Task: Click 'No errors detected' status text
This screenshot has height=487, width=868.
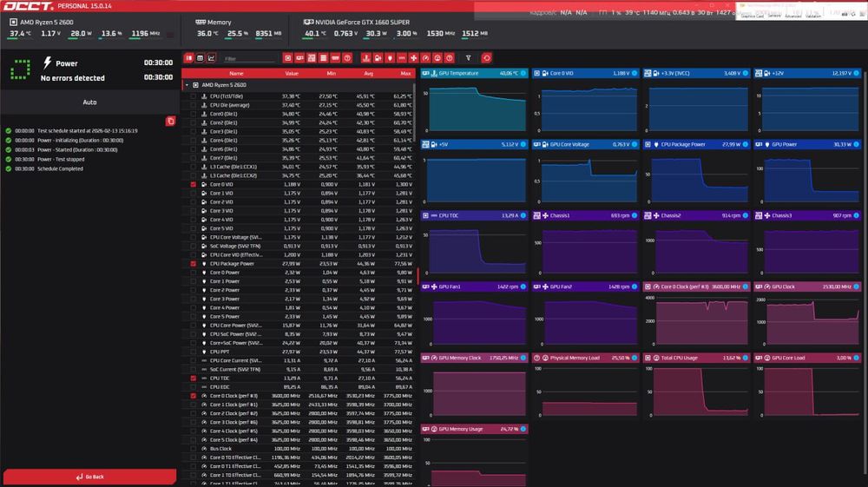Action: 73,78
